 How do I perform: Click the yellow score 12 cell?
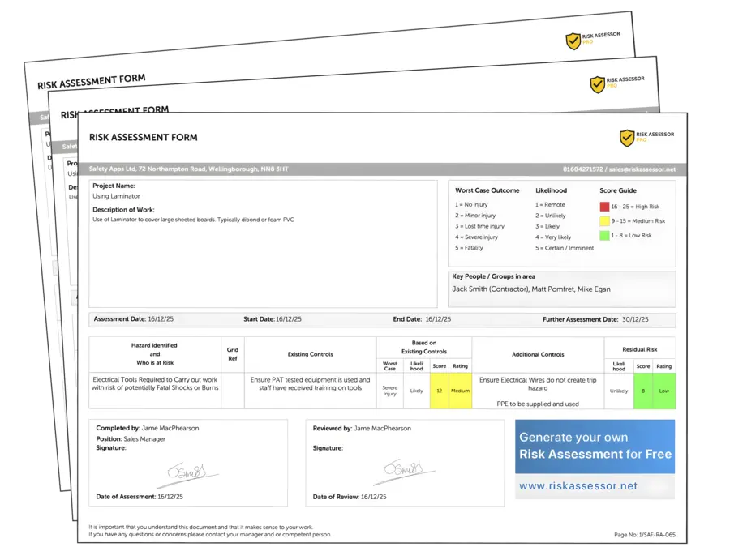pyautogui.click(x=440, y=390)
